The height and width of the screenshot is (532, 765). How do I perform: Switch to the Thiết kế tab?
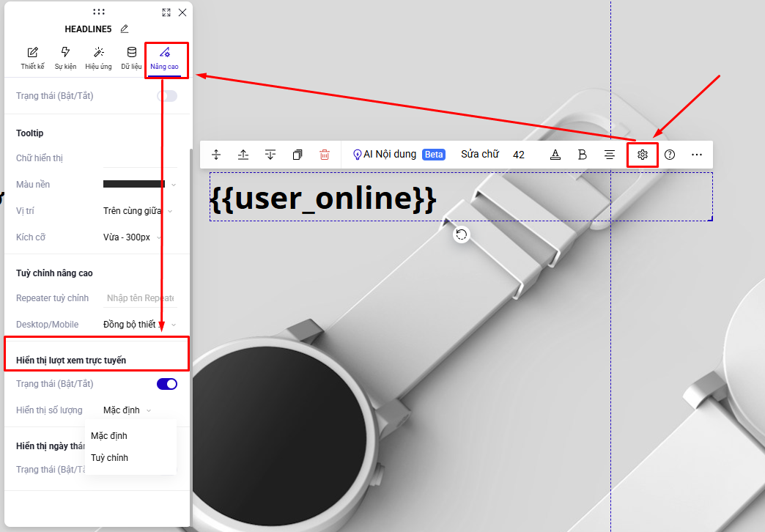pyautogui.click(x=32, y=59)
